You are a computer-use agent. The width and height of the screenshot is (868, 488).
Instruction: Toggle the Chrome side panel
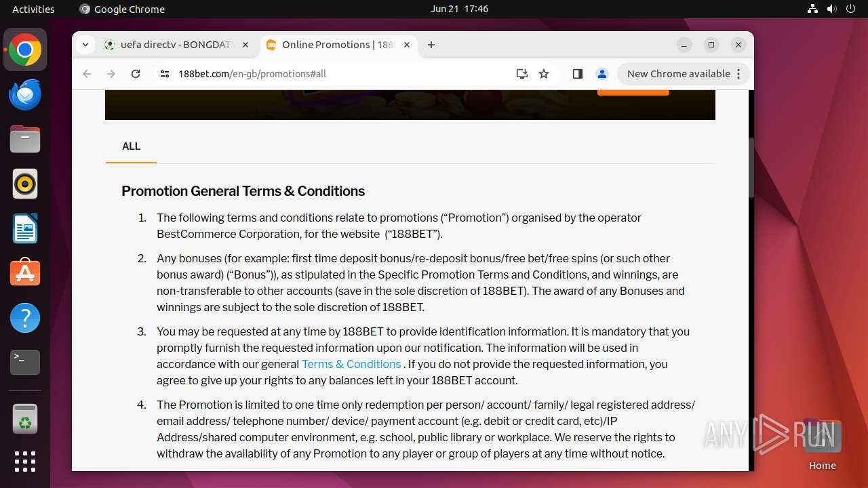pos(578,74)
